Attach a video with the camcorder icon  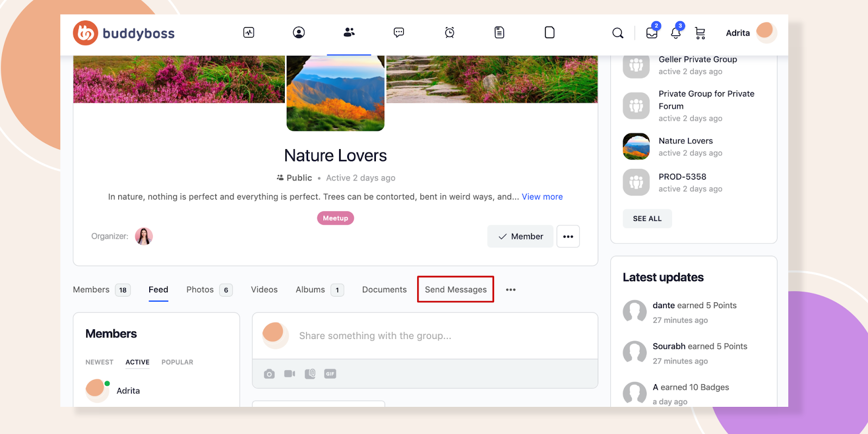(x=290, y=374)
